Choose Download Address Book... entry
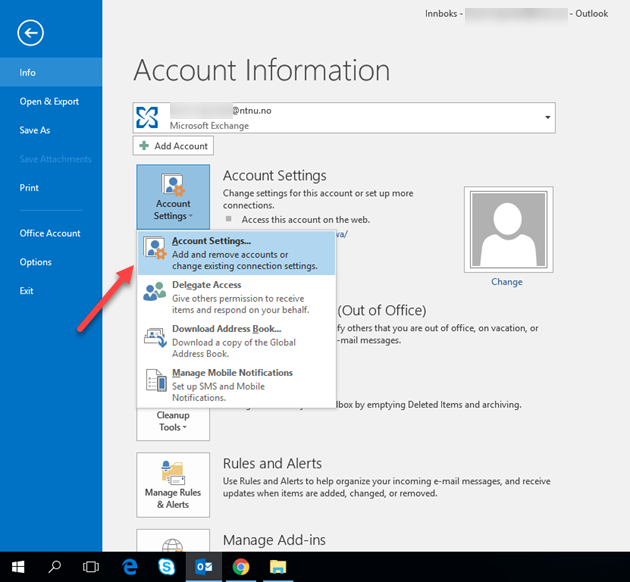The height and width of the screenshot is (582, 630). (x=236, y=341)
